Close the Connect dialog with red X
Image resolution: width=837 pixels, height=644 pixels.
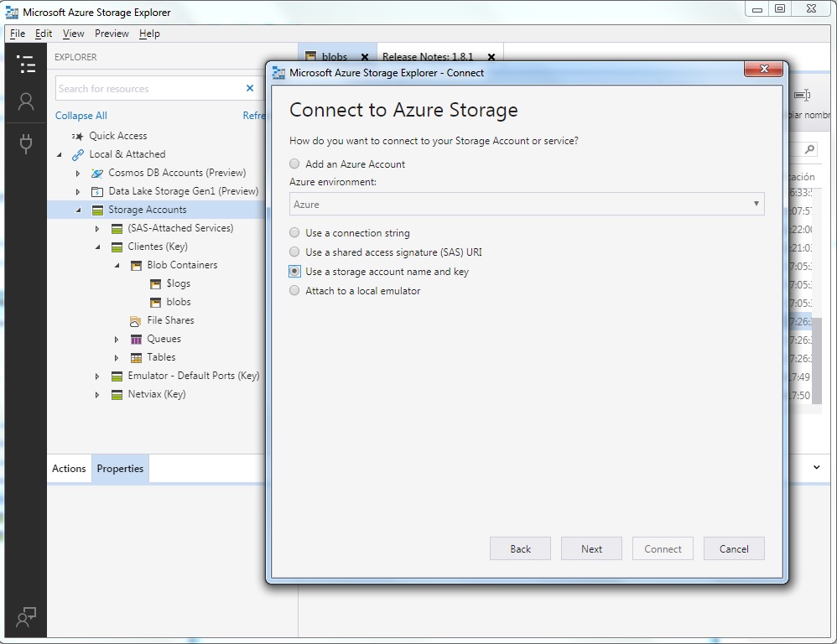(x=763, y=69)
